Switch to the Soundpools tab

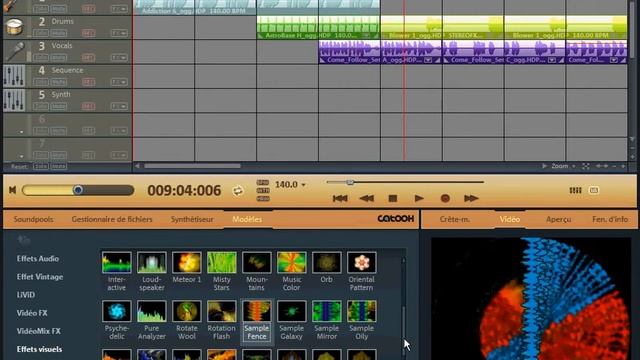[x=33, y=219]
